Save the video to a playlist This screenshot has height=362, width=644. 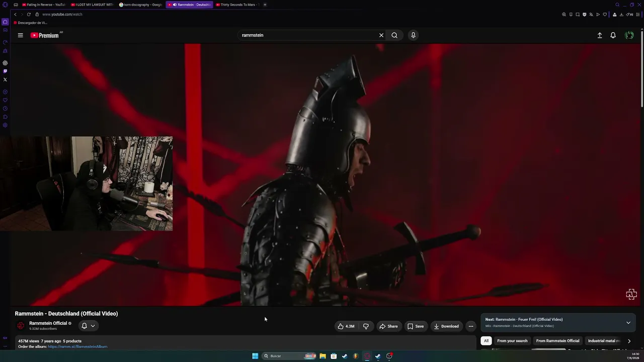point(416,326)
